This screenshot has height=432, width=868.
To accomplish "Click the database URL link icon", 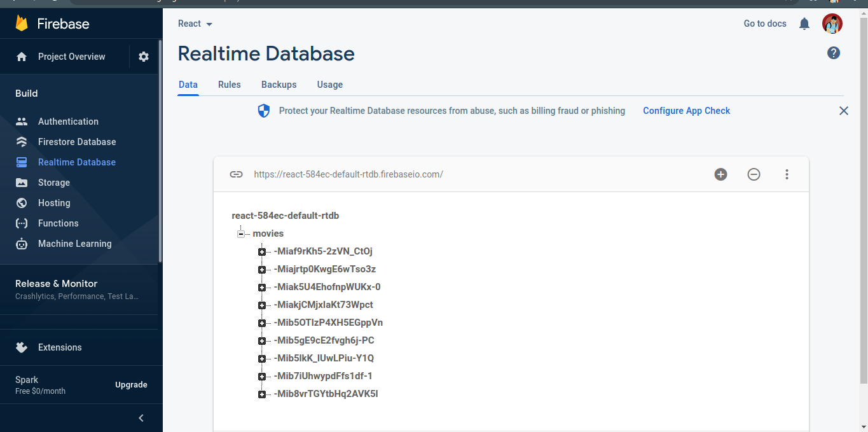I will (x=236, y=174).
